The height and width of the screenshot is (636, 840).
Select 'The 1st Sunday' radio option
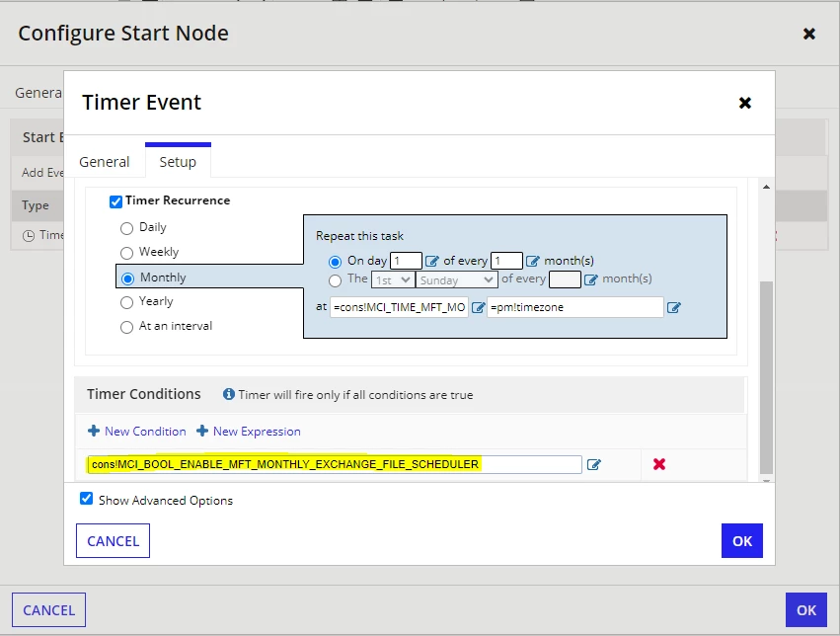pyautogui.click(x=335, y=280)
